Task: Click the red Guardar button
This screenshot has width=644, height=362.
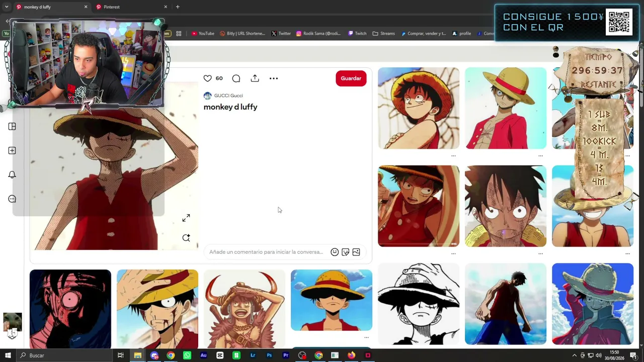Action: 351,78
